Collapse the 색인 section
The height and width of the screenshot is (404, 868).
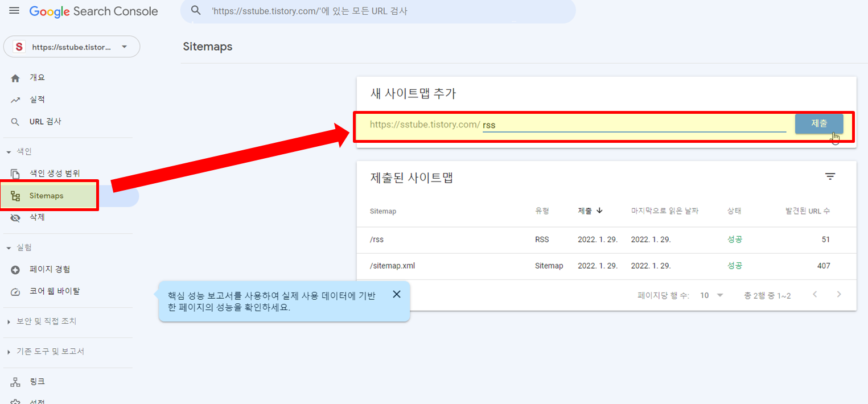click(x=19, y=152)
